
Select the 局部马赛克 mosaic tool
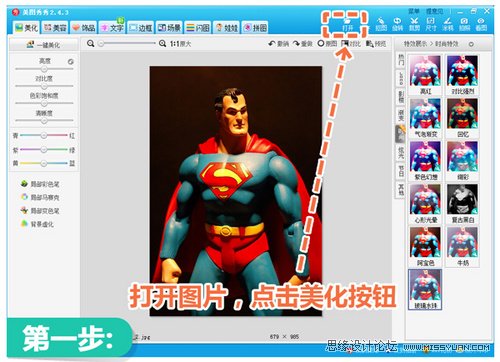(x=40, y=197)
